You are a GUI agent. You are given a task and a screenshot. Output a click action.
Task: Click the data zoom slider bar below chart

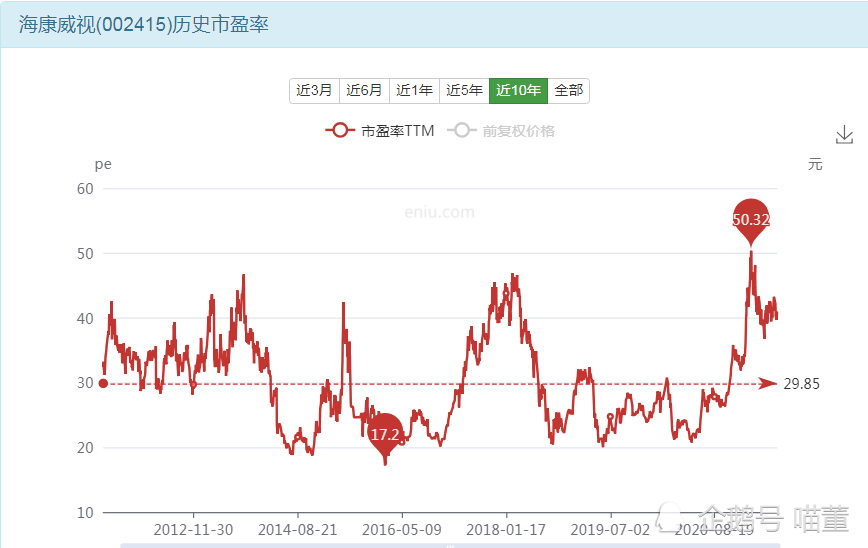(450, 545)
